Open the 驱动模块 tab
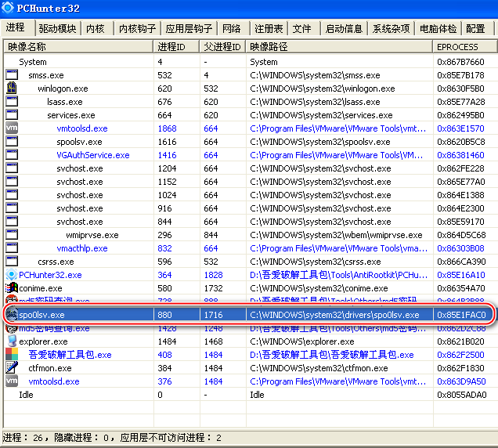This screenshot has height=448, width=498. click(x=57, y=29)
